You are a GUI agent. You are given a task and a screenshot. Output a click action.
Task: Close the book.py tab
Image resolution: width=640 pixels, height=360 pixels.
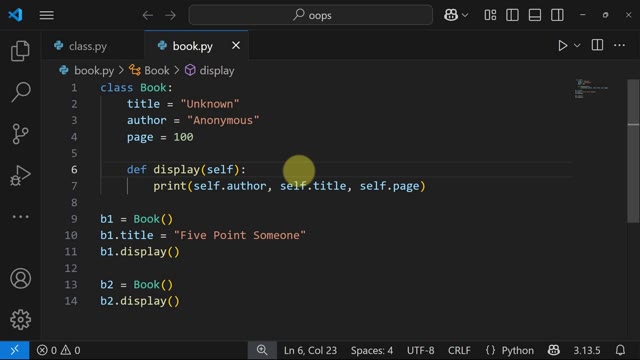point(236,45)
